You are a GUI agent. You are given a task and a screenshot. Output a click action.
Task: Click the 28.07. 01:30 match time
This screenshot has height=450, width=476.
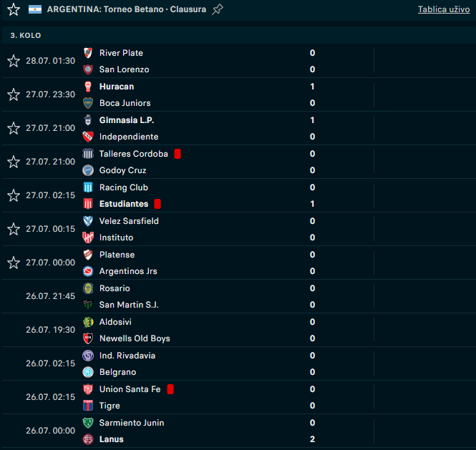point(50,61)
